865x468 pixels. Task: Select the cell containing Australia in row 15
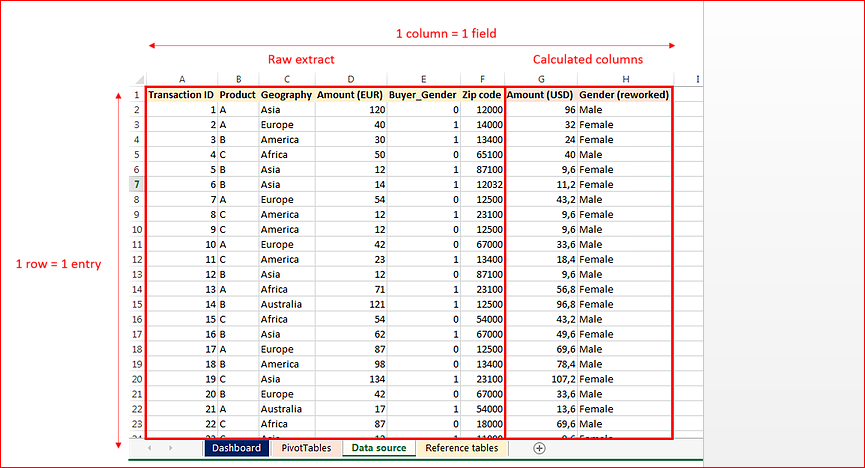point(287,304)
